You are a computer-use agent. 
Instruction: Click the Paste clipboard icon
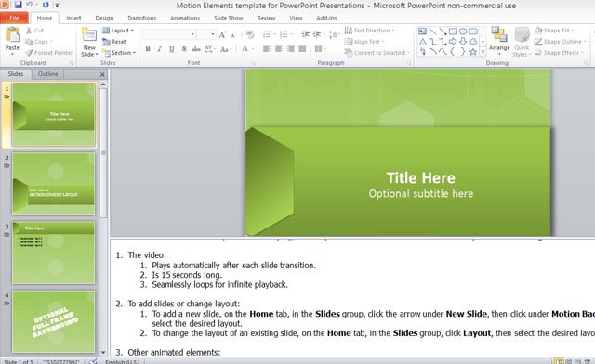[12, 35]
